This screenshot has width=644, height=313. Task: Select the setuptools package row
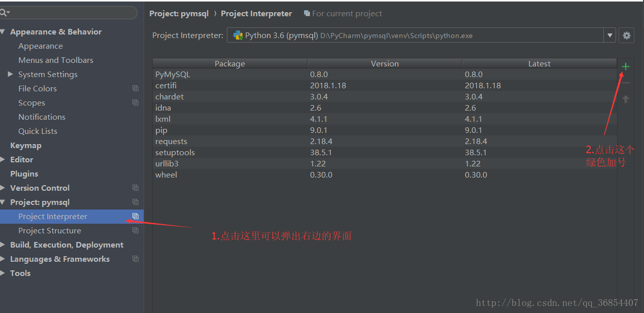pos(385,152)
